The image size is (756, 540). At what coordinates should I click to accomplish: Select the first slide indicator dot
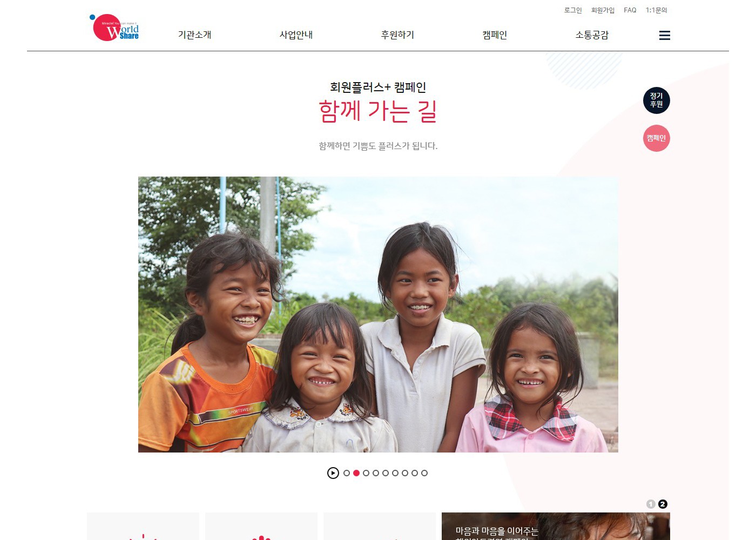[347, 473]
